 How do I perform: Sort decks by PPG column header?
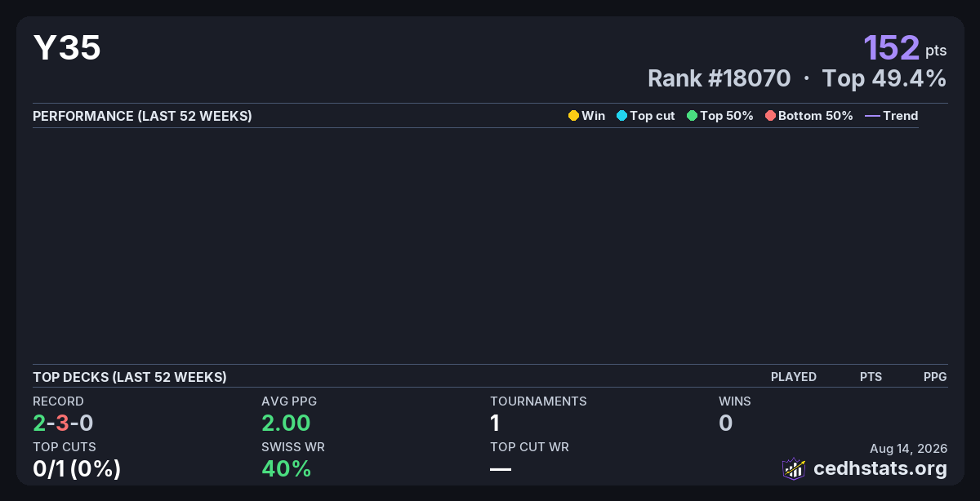[x=935, y=377]
